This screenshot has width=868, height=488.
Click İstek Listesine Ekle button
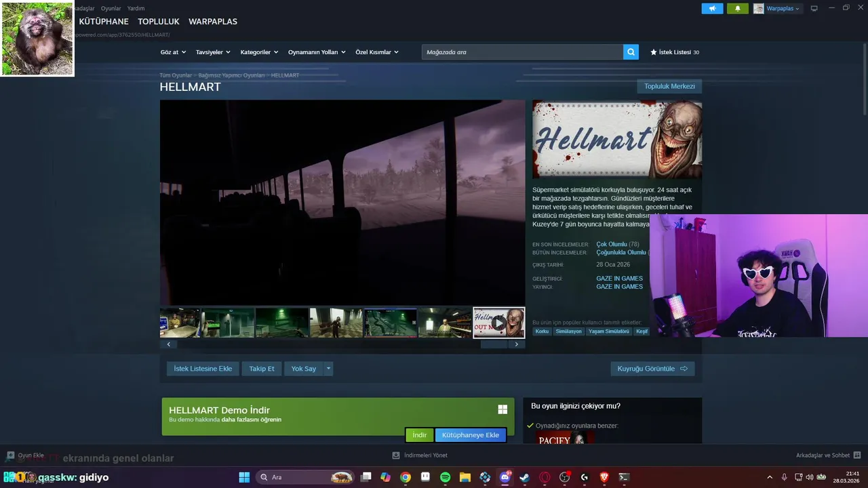pos(203,369)
